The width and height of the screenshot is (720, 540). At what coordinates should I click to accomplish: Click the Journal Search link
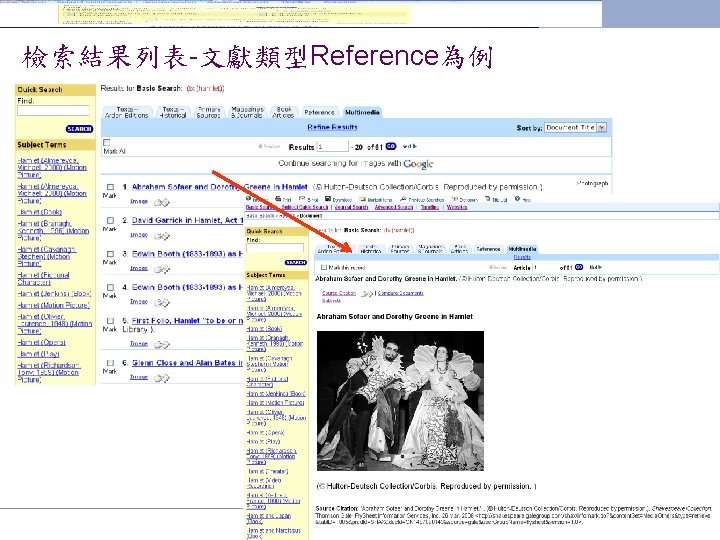click(x=351, y=208)
